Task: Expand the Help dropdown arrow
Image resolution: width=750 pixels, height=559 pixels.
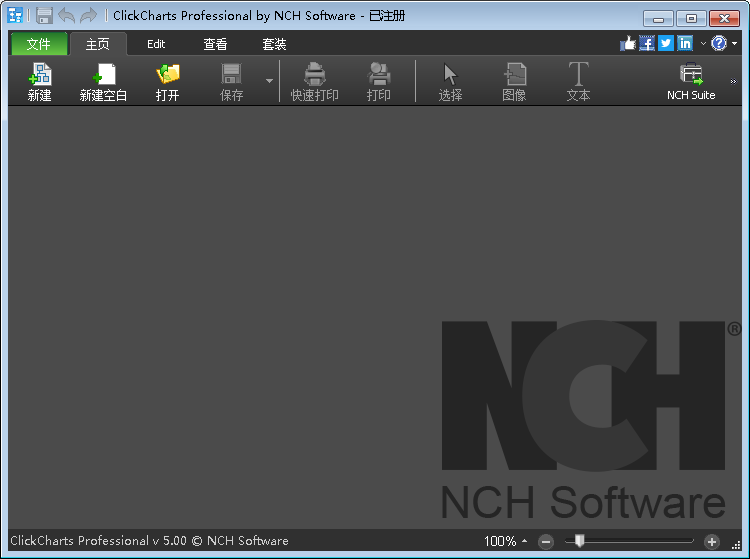Action: [734, 44]
